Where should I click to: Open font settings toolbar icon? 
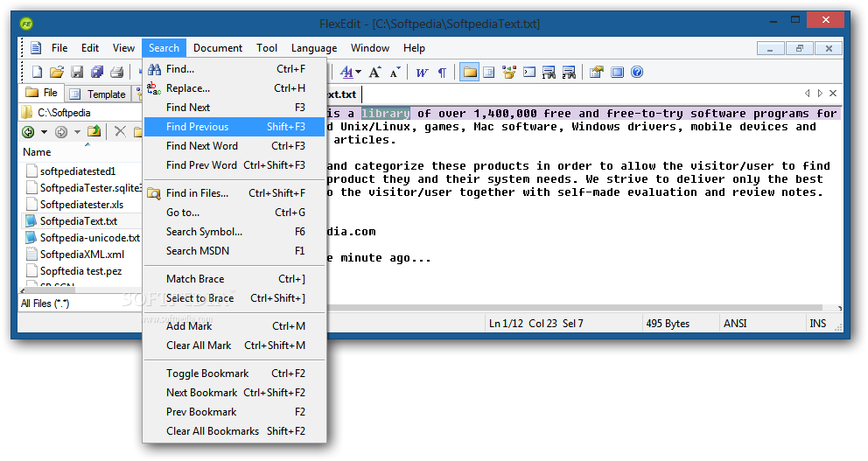pyautogui.click(x=346, y=72)
